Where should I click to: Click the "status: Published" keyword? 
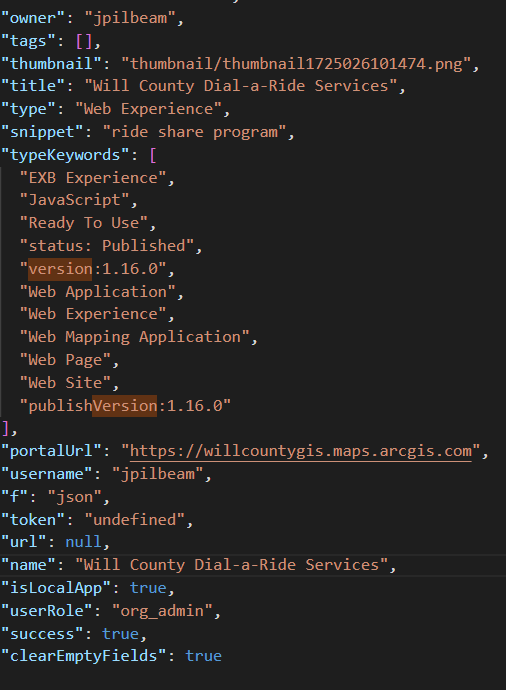107,246
